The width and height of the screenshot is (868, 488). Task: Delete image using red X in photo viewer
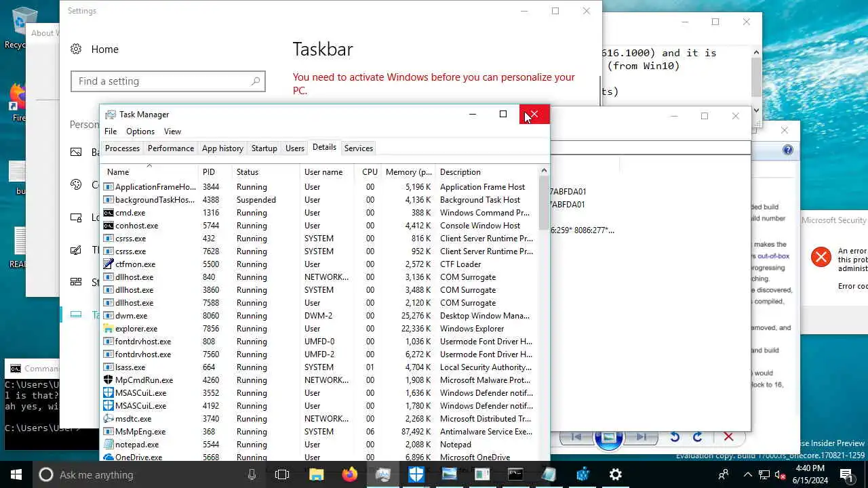click(728, 437)
